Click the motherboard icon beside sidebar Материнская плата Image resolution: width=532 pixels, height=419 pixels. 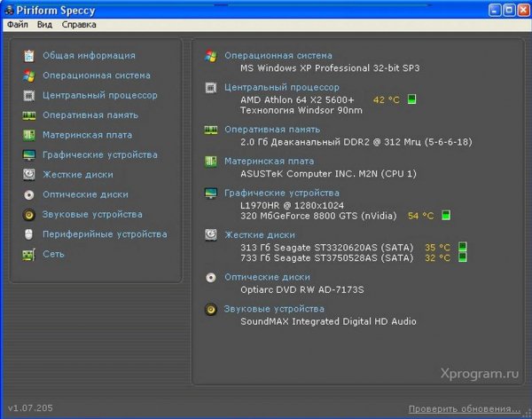(x=29, y=135)
